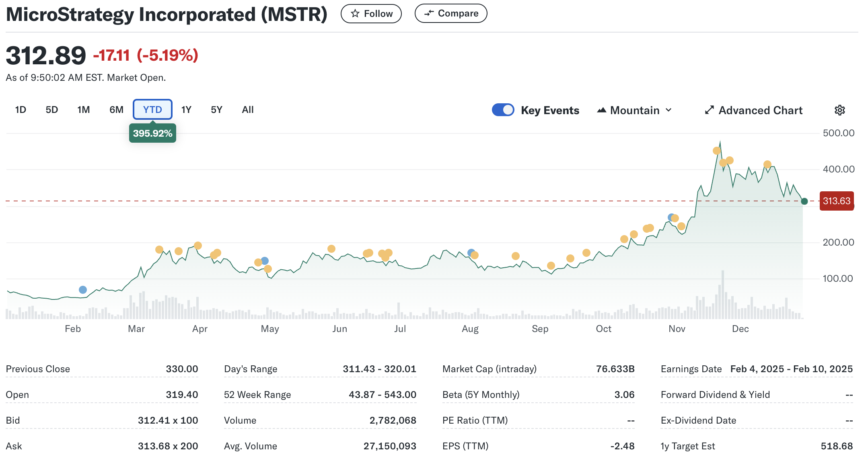Image resolution: width=868 pixels, height=461 pixels.
Task: Select the 5D timeframe
Action: pyautogui.click(x=51, y=109)
